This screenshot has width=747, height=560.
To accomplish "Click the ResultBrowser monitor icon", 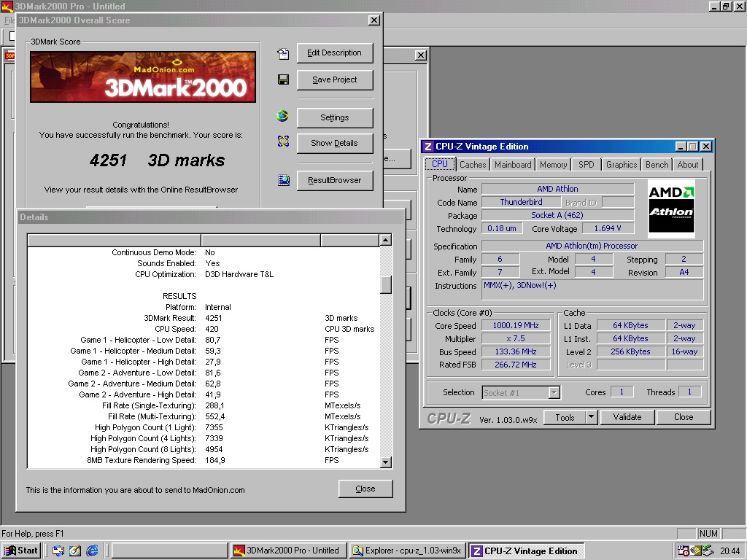I will tap(284, 180).
